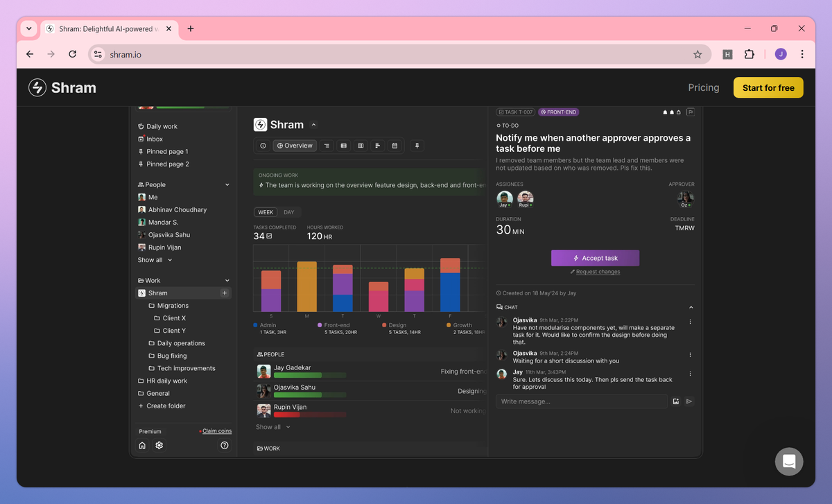View site information icon in address bar
832x504 pixels.
tap(98, 54)
